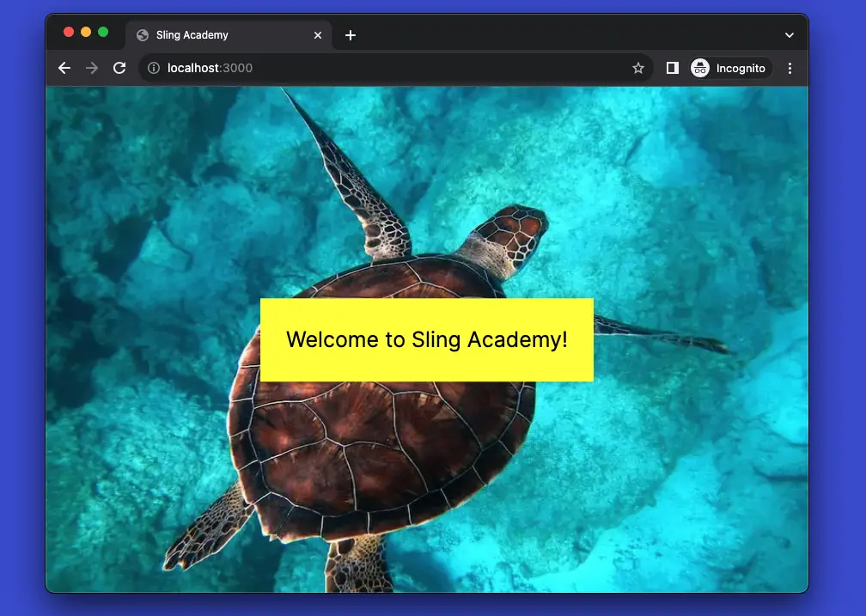The image size is (866, 616).
Task: Open a new tab with the plus button
Action: click(351, 35)
